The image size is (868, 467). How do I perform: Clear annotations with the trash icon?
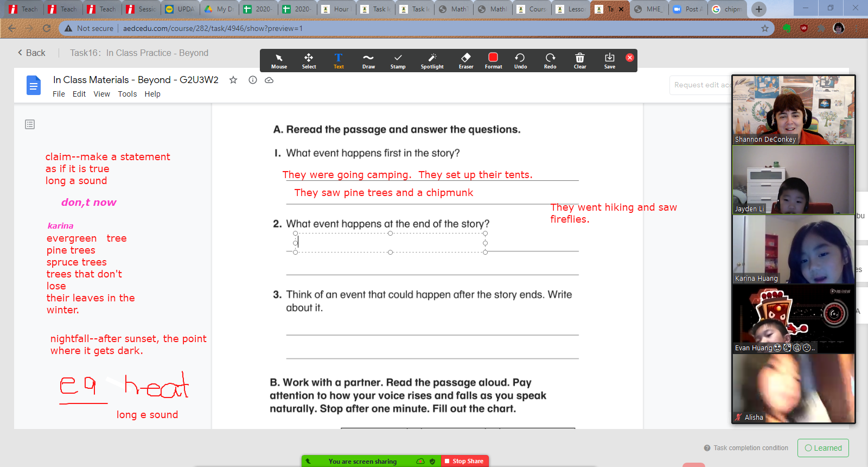(x=580, y=61)
